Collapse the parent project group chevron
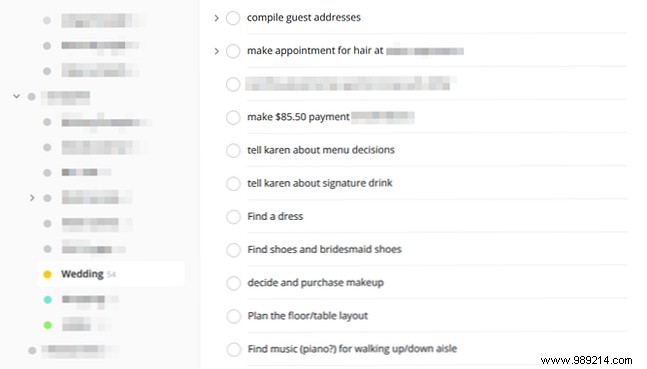The height and width of the screenshot is (369, 647). (17, 96)
